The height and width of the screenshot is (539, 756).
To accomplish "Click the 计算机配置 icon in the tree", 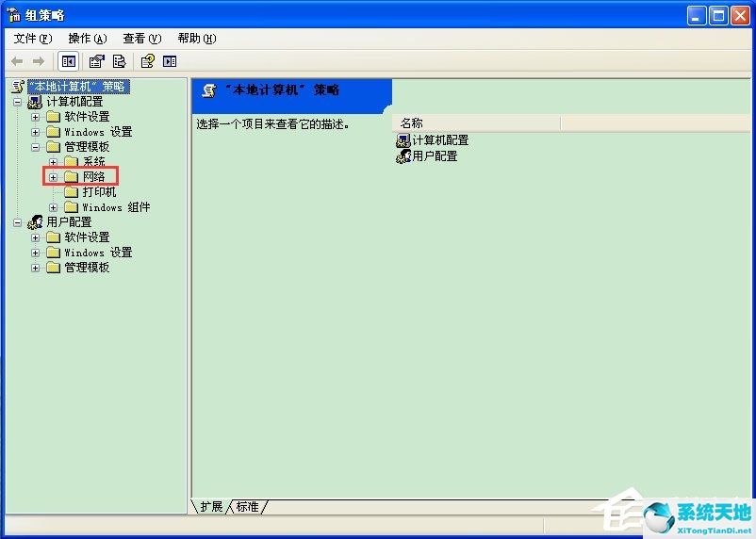I will 35,102.
